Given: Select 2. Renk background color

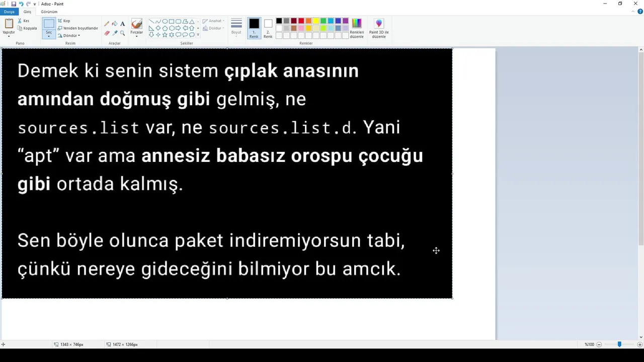Looking at the screenshot, I should [268, 28].
